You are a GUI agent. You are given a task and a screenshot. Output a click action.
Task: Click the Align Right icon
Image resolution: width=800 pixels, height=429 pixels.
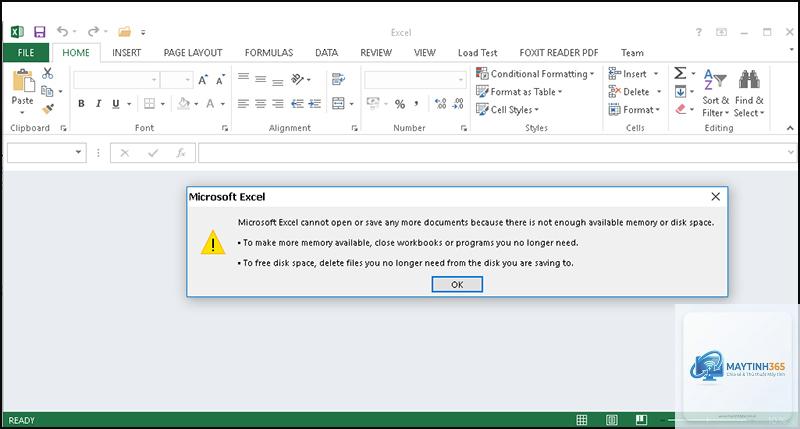coord(278,104)
